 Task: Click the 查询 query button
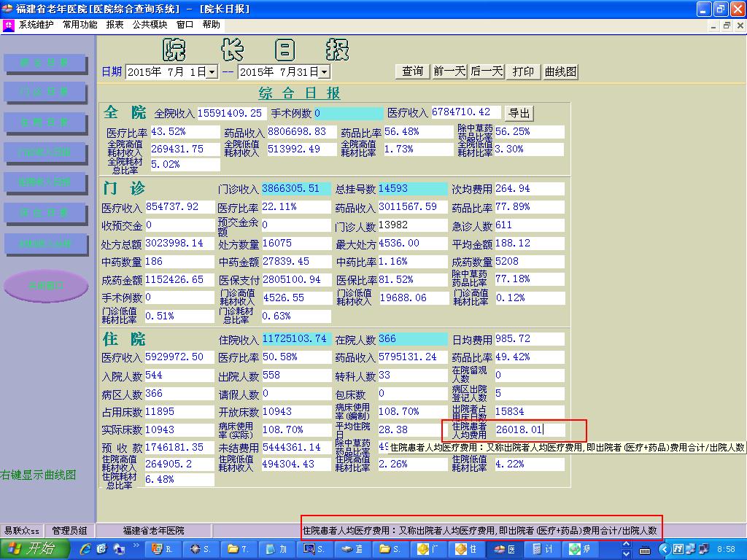coord(412,71)
